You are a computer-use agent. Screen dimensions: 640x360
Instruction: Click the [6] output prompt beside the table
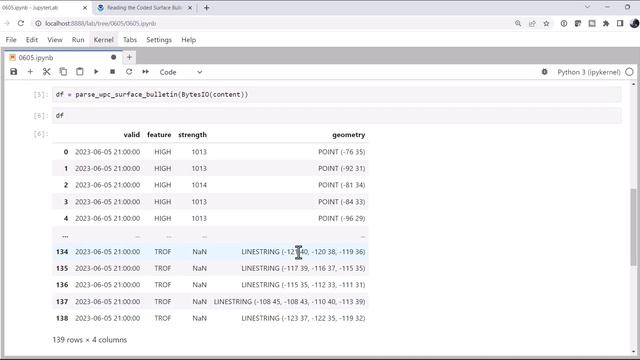tap(41, 134)
